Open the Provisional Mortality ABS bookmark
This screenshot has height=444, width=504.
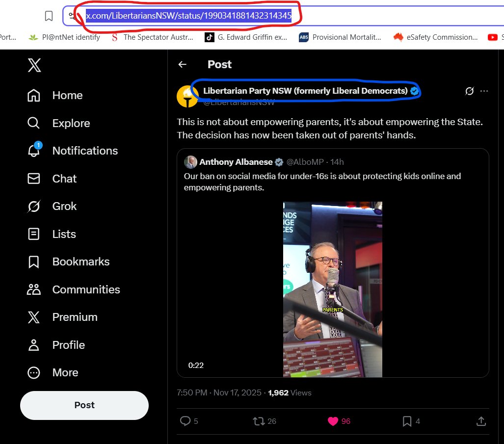[x=340, y=37]
